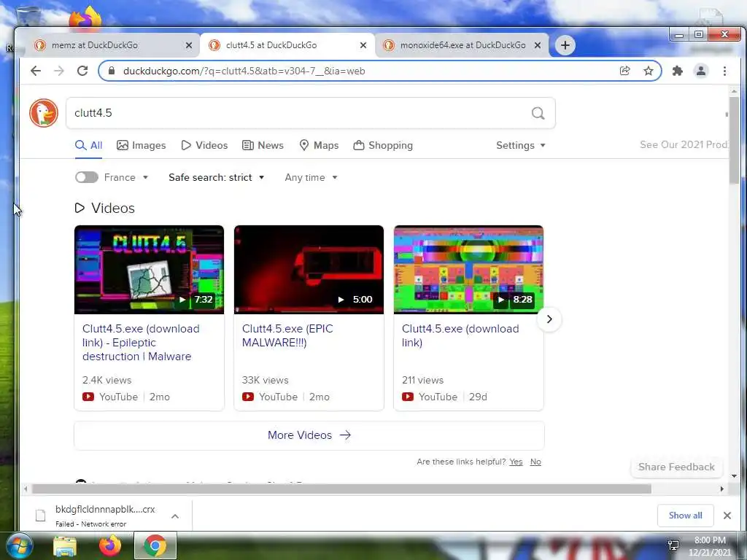Image resolution: width=747 pixels, height=560 pixels.
Task: Go back to the previous page
Action: click(x=36, y=71)
